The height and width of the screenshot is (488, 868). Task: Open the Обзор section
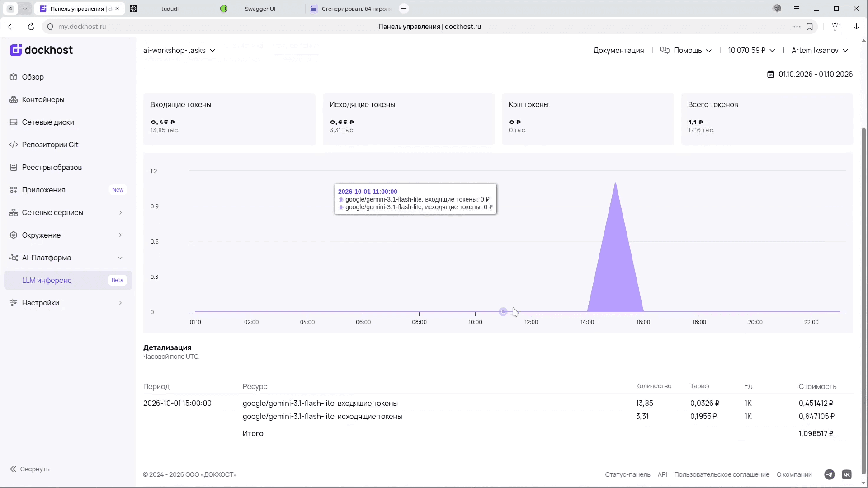pyautogui.click(x=33, y=77)
